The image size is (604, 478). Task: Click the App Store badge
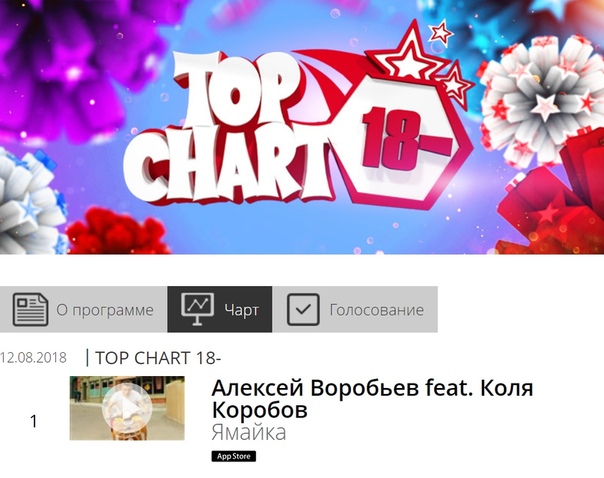click(x=233, y=456)
